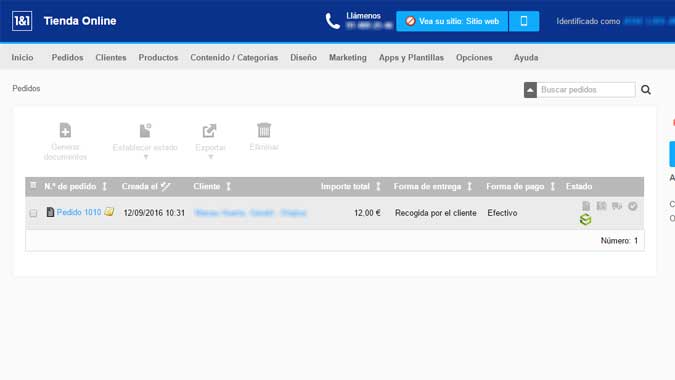Open Contenido / Categorías menu
Screen dimensions: 675x380
click(x=234, y=58)
